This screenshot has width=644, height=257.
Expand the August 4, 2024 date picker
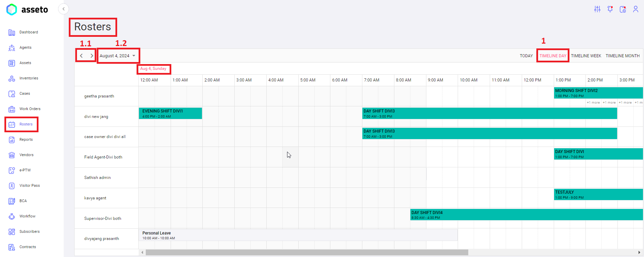point(117,56)
